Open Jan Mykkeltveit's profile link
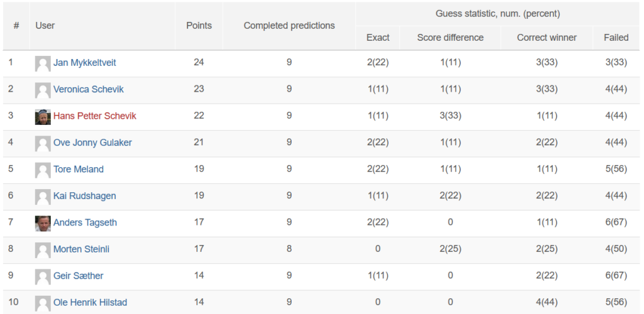Screen dimensions: 644x314 84,63
